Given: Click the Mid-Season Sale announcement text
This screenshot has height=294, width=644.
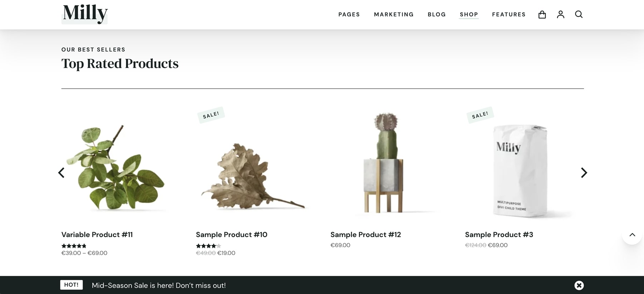Looking at the screenshot, I should (159, 285).
